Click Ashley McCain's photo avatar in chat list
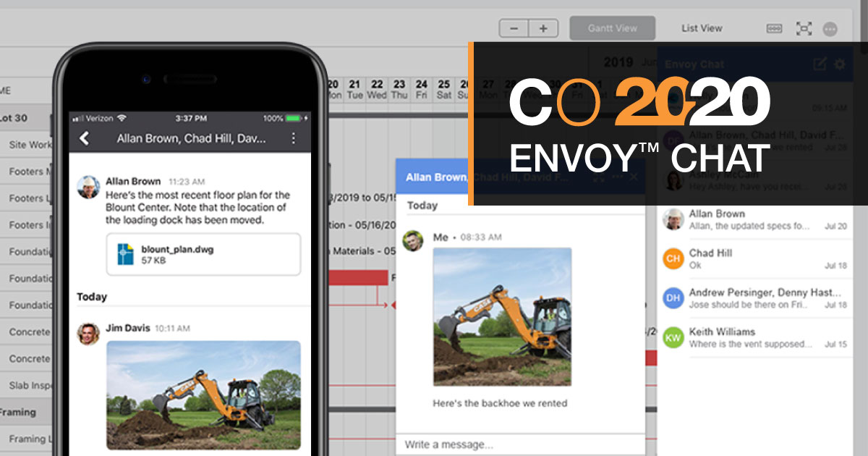The width and height of the screenshot is (868, 456). pos(673,180)
